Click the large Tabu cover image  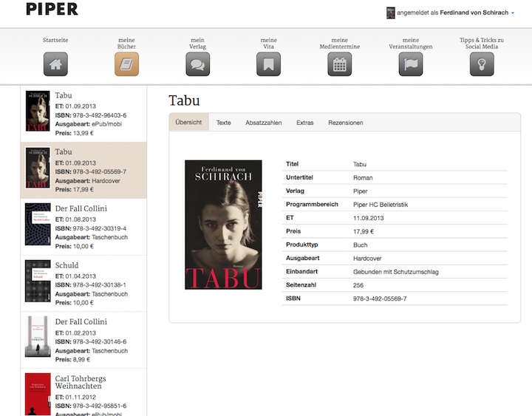(x=223, y=225)
